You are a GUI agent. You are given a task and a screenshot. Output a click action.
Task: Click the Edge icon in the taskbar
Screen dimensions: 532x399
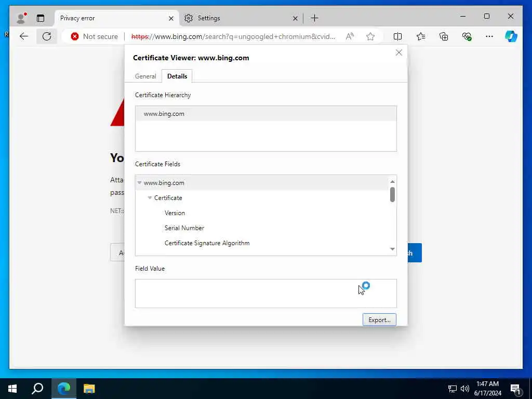click(x=64, y=389)
